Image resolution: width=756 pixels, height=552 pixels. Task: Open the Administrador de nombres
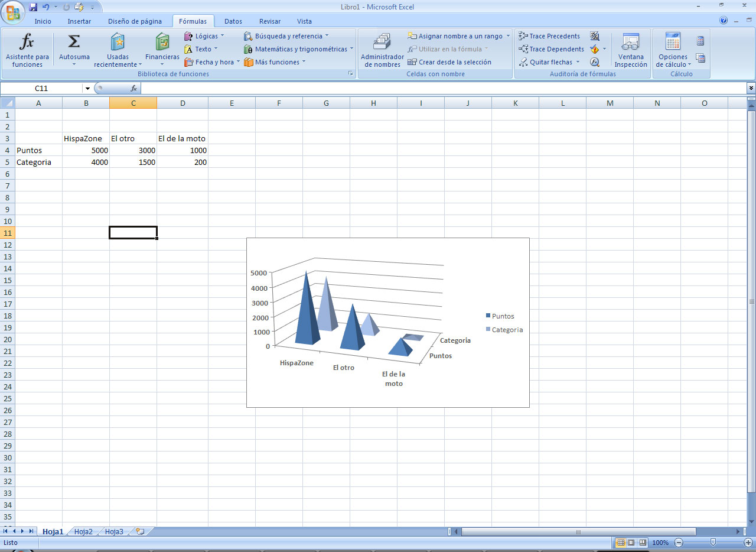pyautogui.click(x=382, y=50)
